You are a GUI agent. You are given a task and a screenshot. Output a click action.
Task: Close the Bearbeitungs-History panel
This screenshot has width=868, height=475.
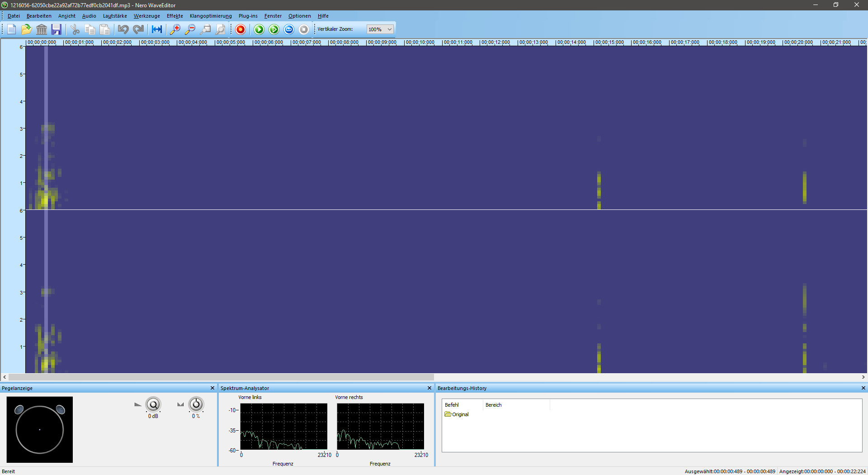click(863, 388)
